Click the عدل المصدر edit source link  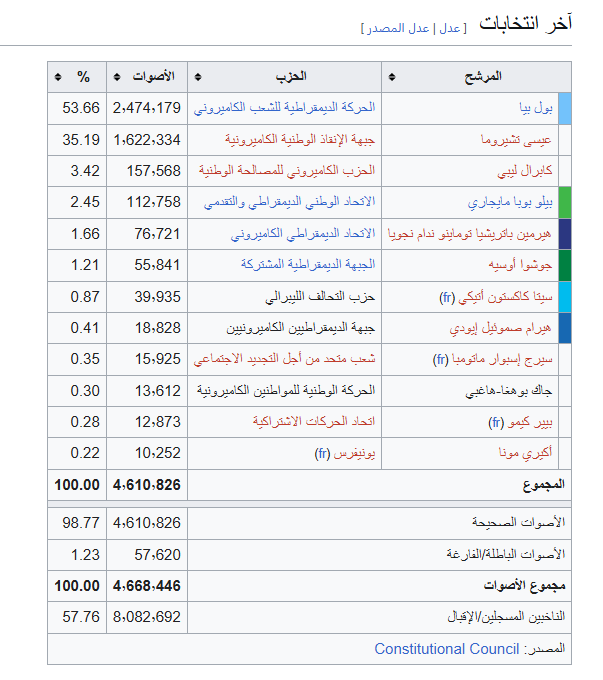click(x=398, y=29)
